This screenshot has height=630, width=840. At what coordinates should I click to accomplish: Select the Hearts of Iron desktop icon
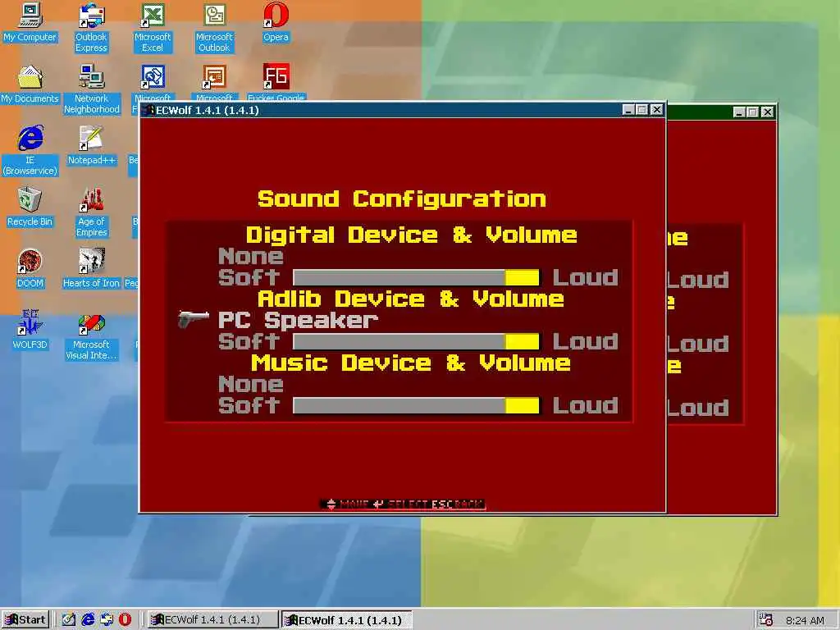tap(92, 268)
